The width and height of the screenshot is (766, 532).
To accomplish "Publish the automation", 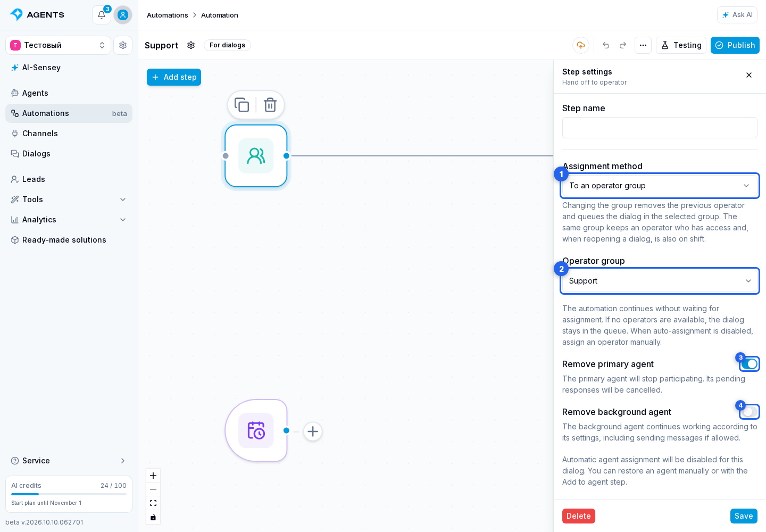I will pyautogui.click(x=735, y=45).
